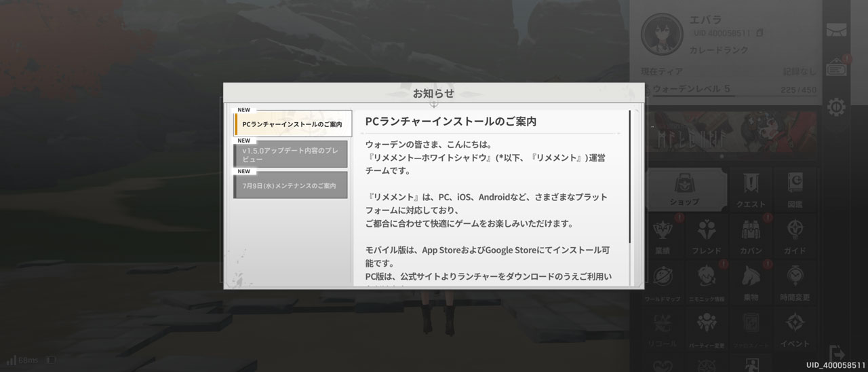This screenshot has height=372, width=868.
Task: Open the フレンド friends icon
Action: [707, 234]
